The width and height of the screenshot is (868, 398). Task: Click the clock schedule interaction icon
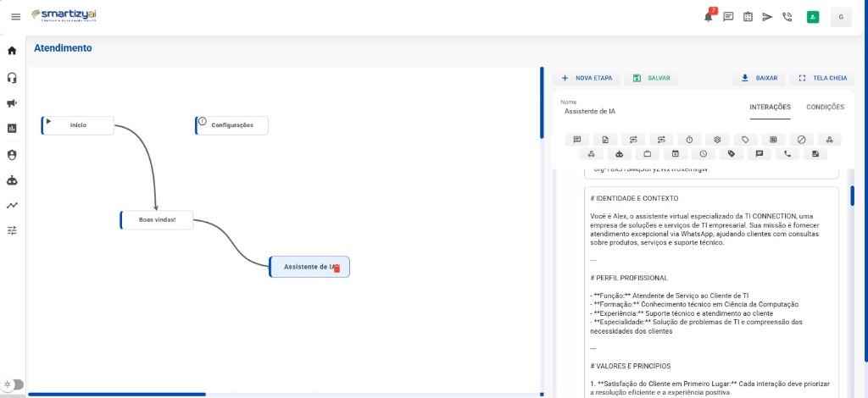coord(703,154)
